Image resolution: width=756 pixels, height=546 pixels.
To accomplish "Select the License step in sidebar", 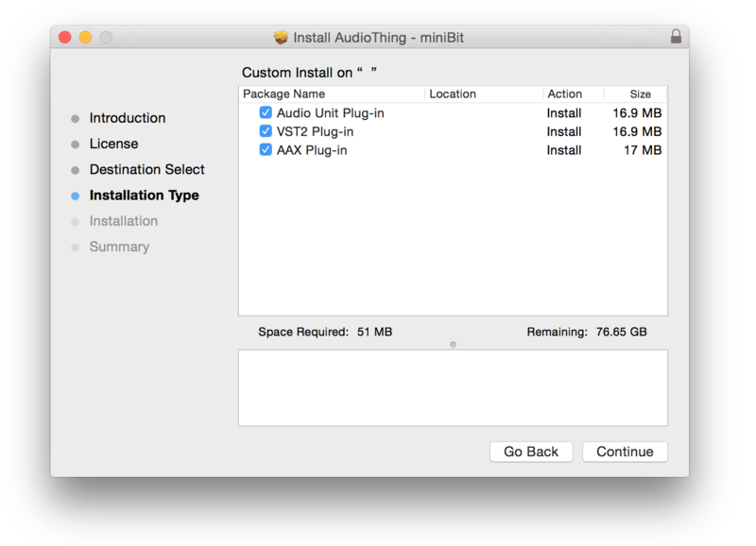I will coord(113,144).
